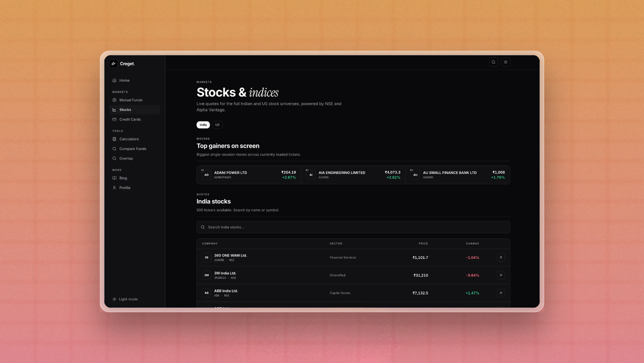Click the Creget logo icon

114,64
